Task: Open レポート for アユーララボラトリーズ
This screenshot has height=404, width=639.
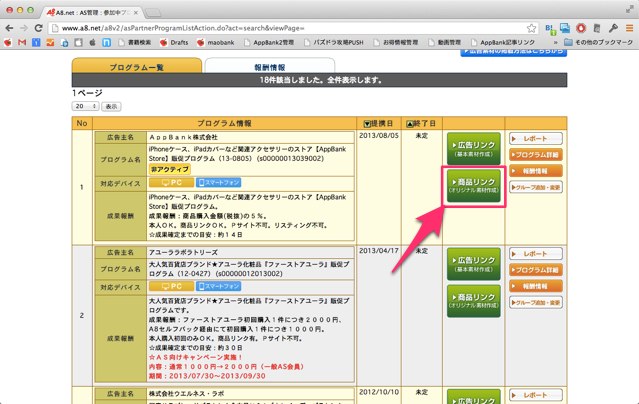Action: tap(535, 254)
